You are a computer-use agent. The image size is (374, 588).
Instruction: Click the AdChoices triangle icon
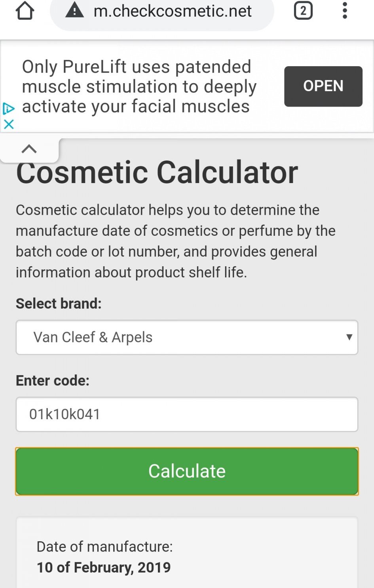coord(8,108)
